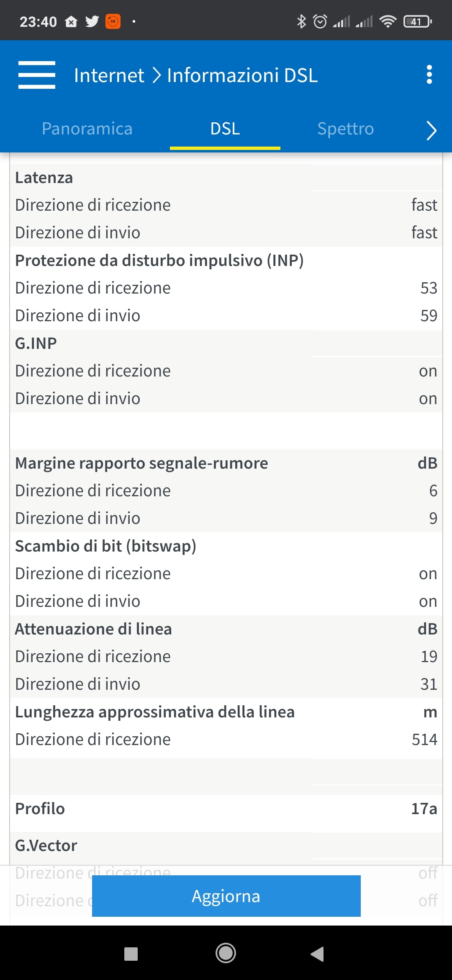Open the three-dot overflow menu

[429, 75]
